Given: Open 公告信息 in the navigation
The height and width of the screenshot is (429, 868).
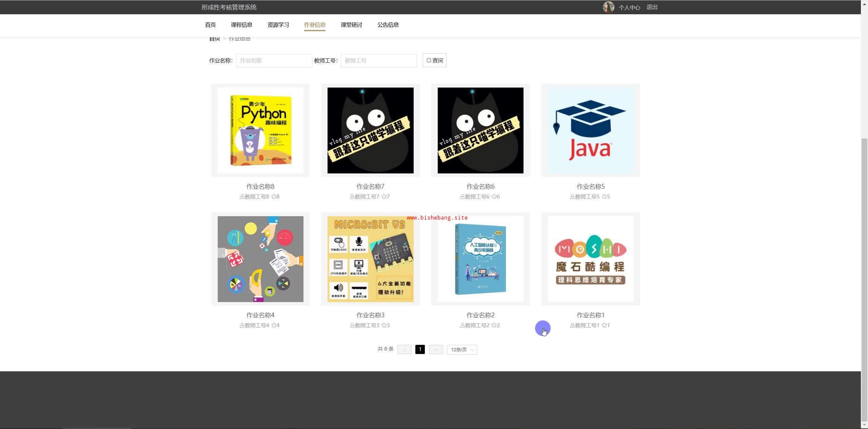Looking at the screenshot, I should [x=388, y=25].
